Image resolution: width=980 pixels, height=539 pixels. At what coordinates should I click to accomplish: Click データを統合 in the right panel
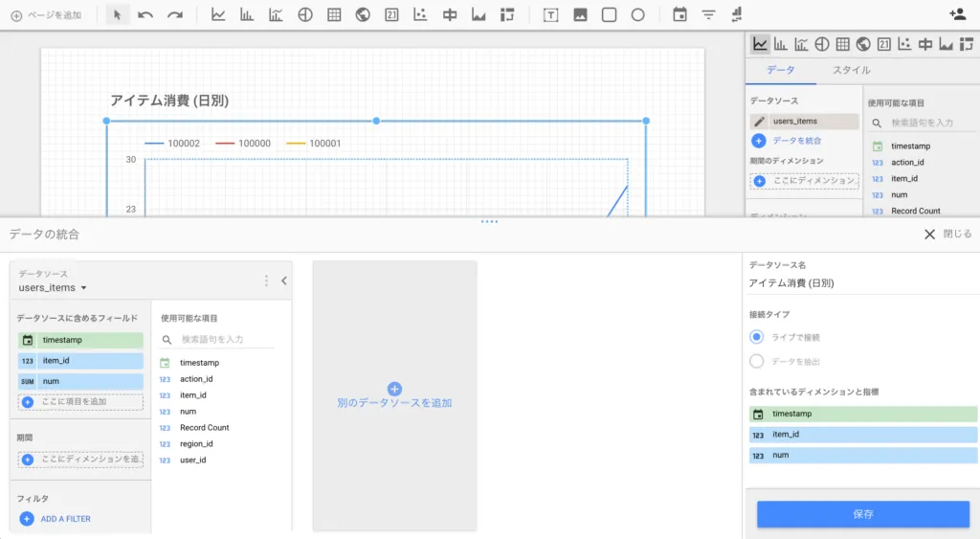787,141
